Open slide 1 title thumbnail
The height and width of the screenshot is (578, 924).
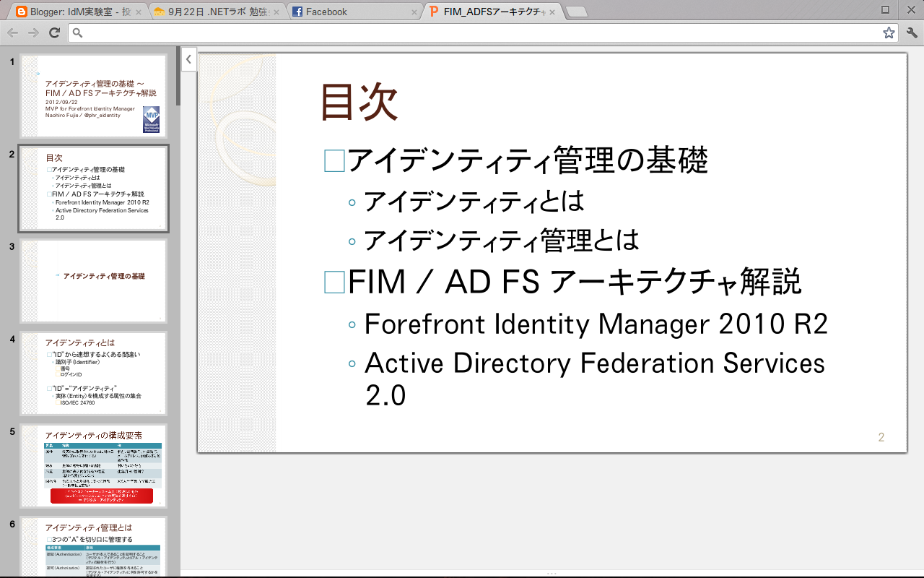click(x=94, y=96)
